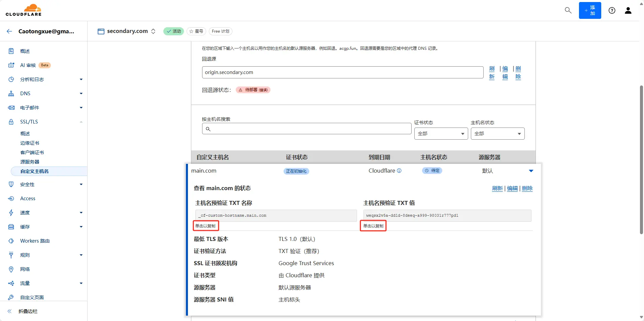This screenshot has width=644, height=321.
Task: Click the Access sidebar icon
Action: 11,199
